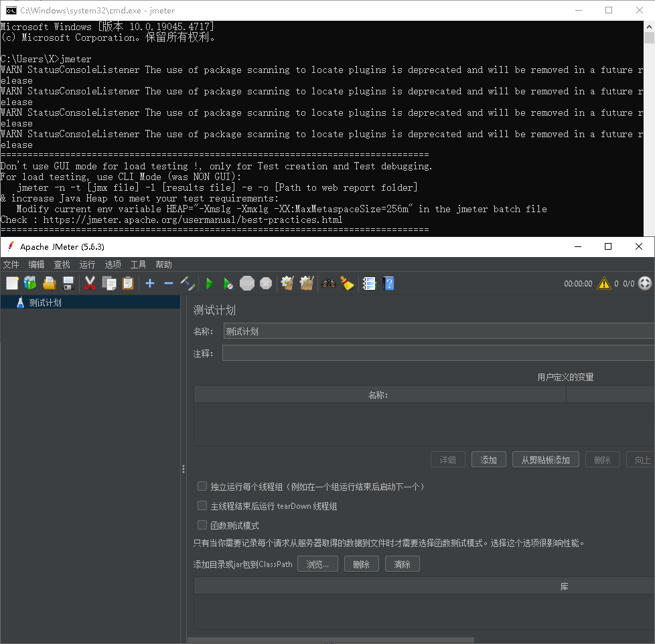655x644 pixels.
Task: Click the yellow warning triangle log icon
Action: [x=604, y=284]
